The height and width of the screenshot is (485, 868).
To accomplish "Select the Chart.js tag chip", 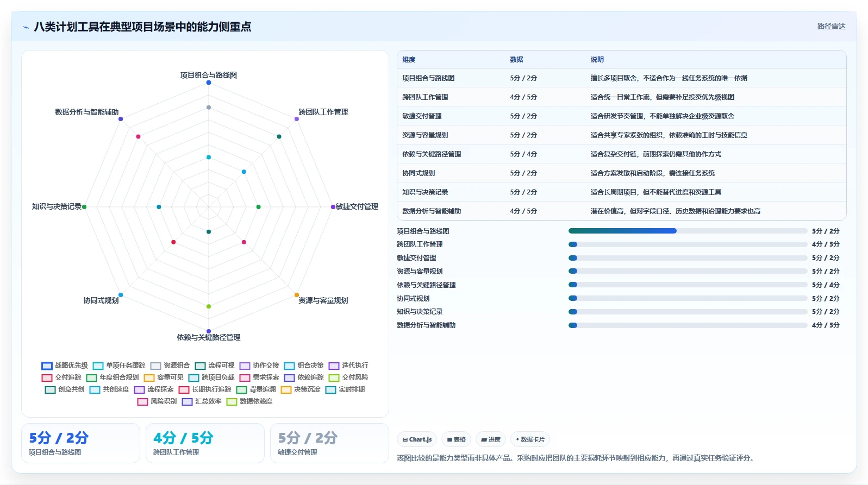I will (x=417, y=439).
